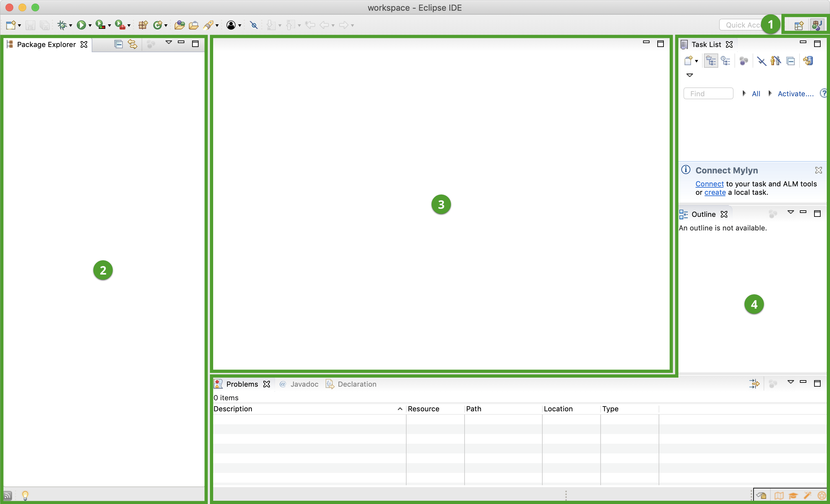Switch to the Declaration tab

[x=356, y=384]
